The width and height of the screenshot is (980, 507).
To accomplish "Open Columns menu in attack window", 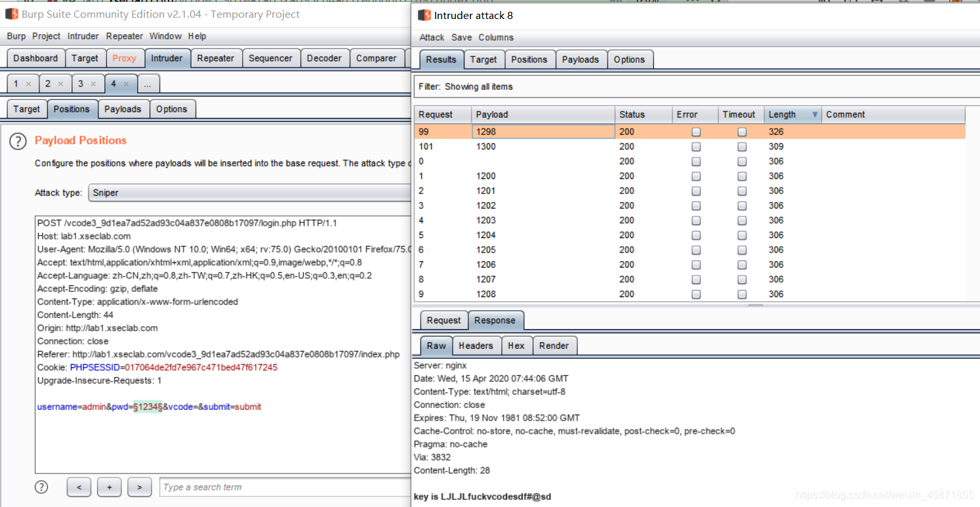I will pos(496,37).
